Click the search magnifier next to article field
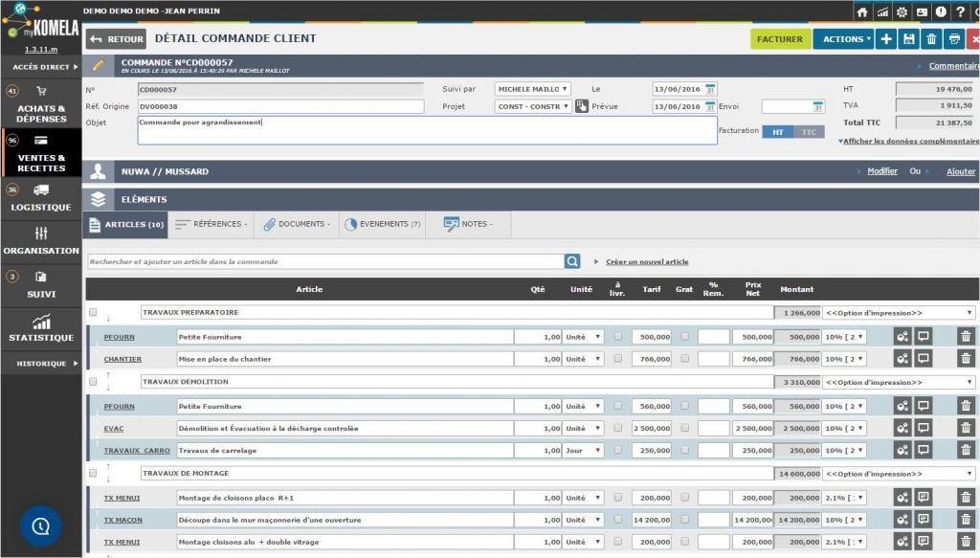980x558 pixels. [x=572, y=261]
